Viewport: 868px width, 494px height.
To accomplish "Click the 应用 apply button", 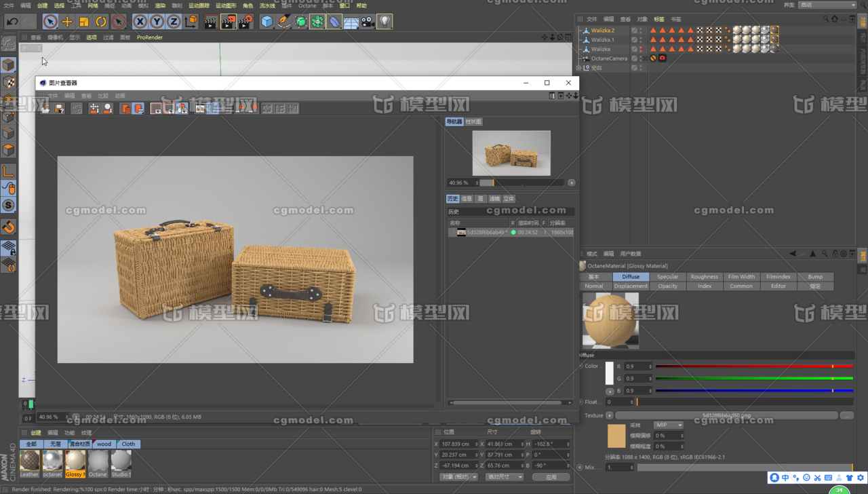I will click(551, 477).
